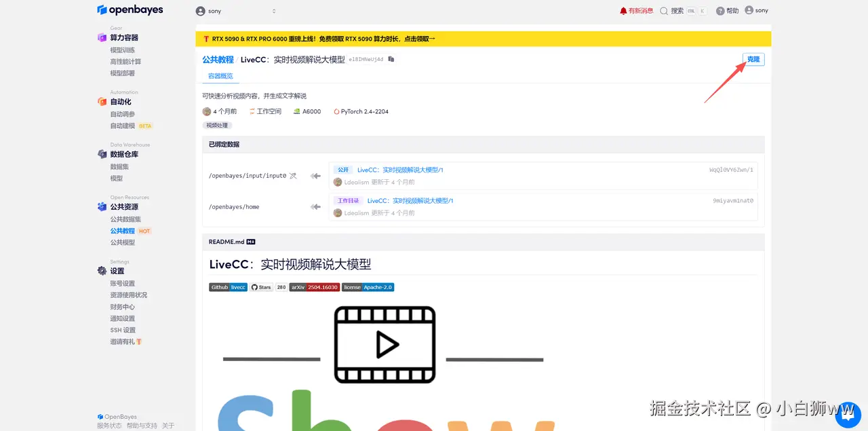The height and width of the screenshot is (431, 868).
Task: Open 数据集 under 数据仓库
Action: (x=119, y=166)
